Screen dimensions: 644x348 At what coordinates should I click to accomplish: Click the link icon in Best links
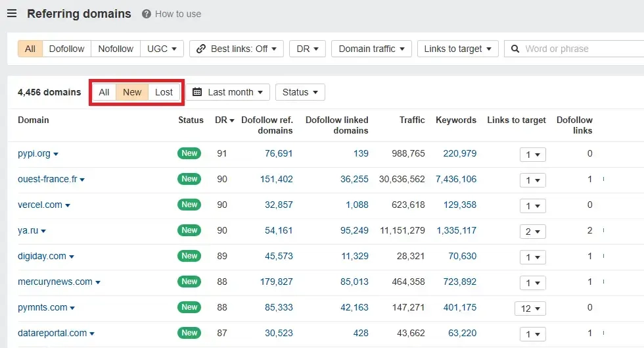tap(200, 49)
